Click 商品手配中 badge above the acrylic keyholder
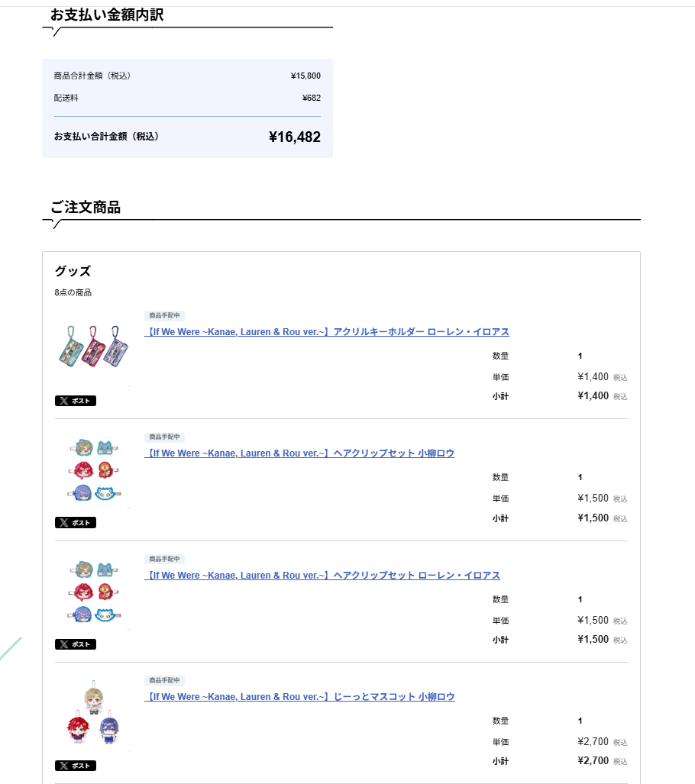 (164, 315)
